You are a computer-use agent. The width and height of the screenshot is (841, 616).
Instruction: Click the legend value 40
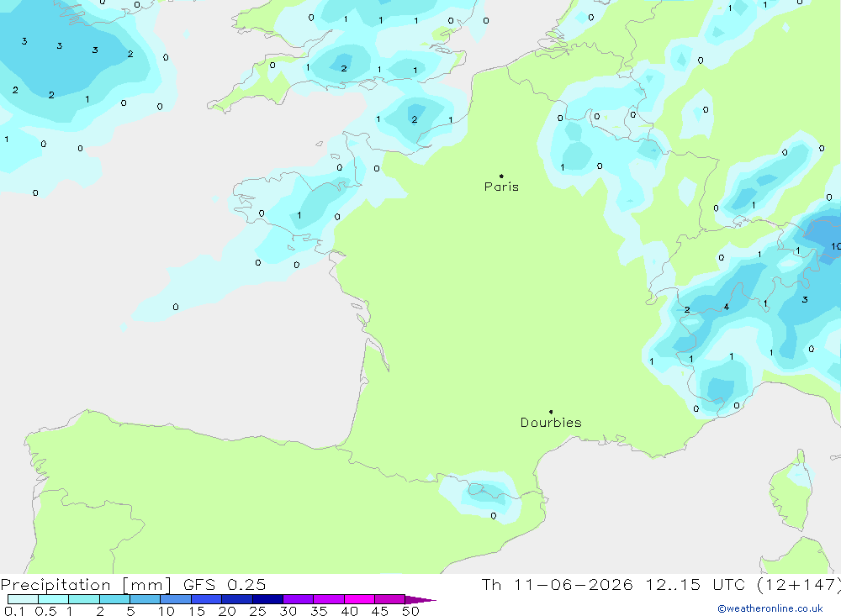pyautogui.click(x=349, y=611)
